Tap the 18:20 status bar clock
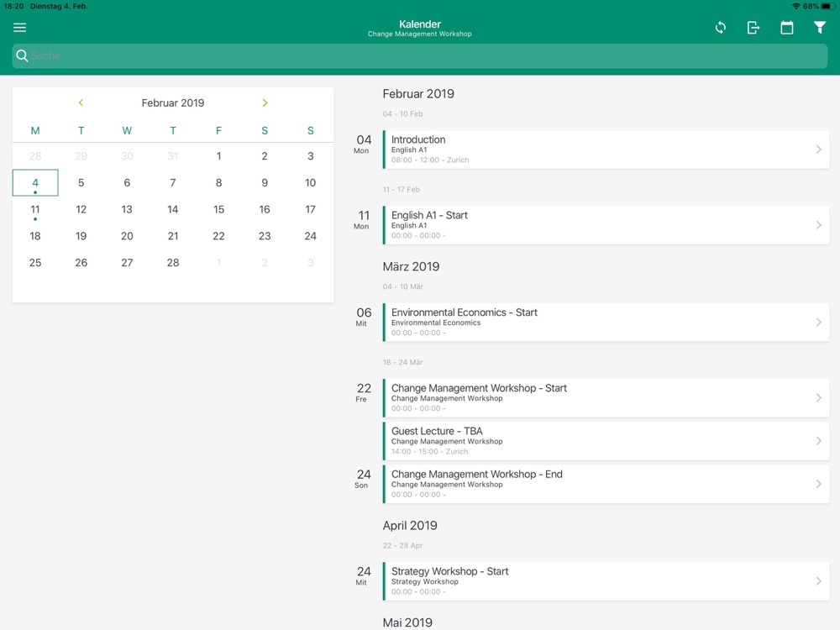Screen dimensions: 840x630 click(x=13, y=6)
